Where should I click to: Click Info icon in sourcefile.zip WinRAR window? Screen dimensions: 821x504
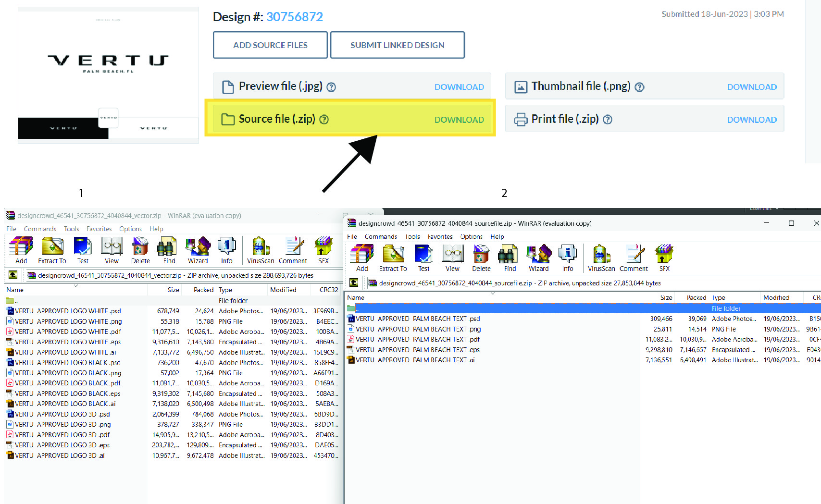[568, 258]
